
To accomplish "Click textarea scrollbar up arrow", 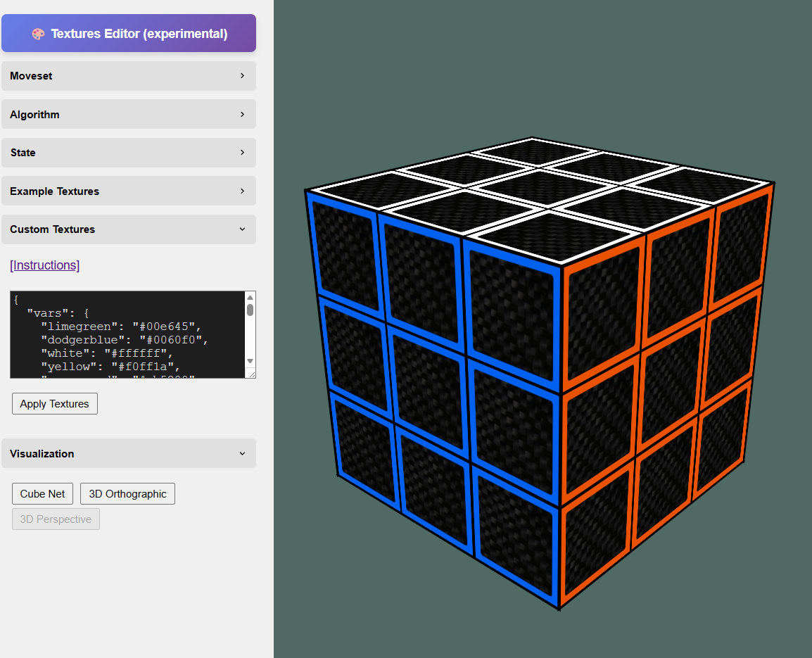I will 250,298.
